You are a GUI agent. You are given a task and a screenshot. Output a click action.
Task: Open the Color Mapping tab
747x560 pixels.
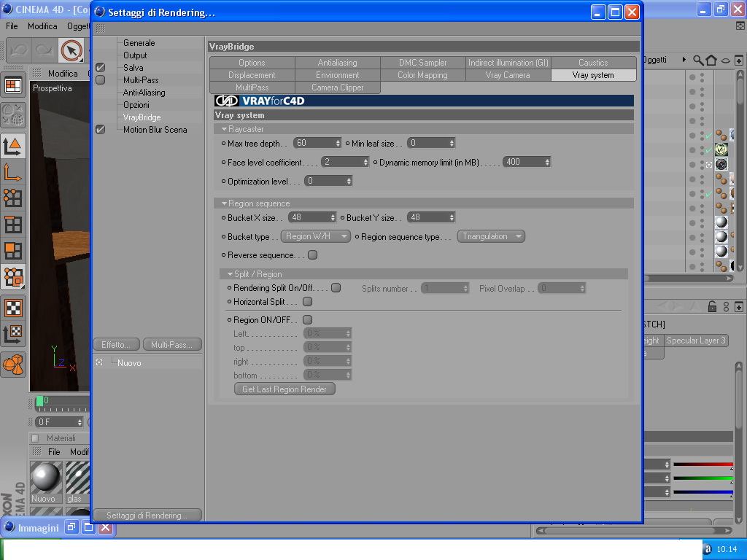coord(422,75)
